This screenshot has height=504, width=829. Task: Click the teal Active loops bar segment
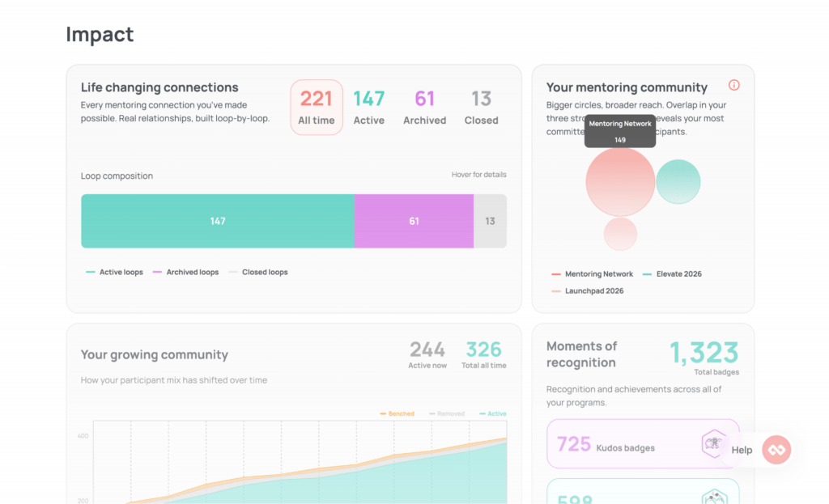217,221
